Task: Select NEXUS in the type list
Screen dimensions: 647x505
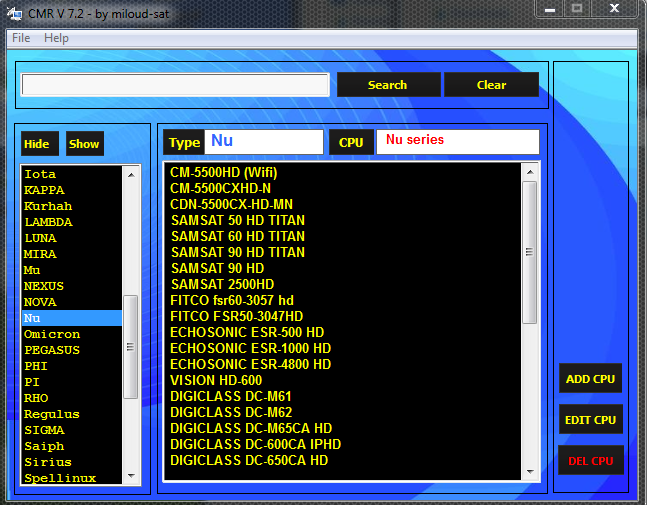Action: 72,286
